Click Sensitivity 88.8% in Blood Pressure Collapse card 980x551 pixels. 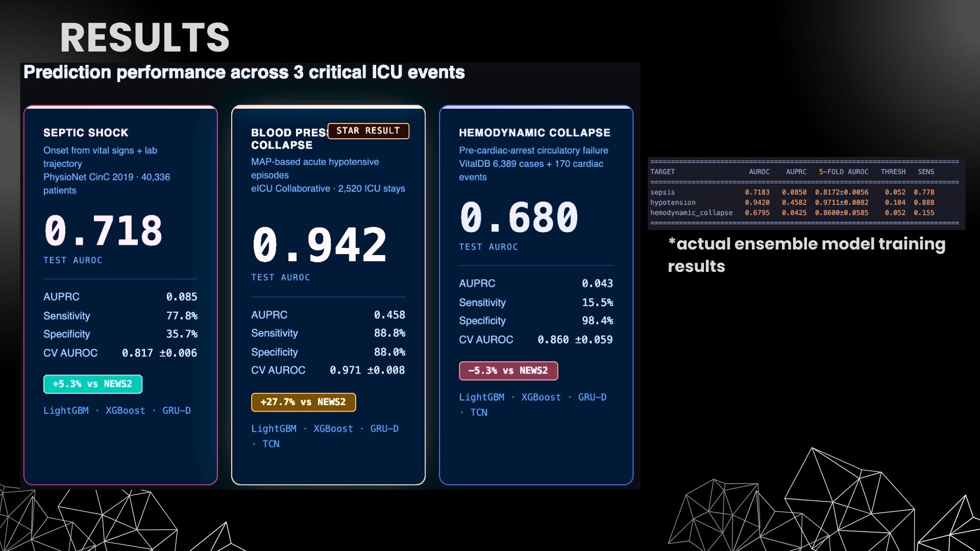389,333
